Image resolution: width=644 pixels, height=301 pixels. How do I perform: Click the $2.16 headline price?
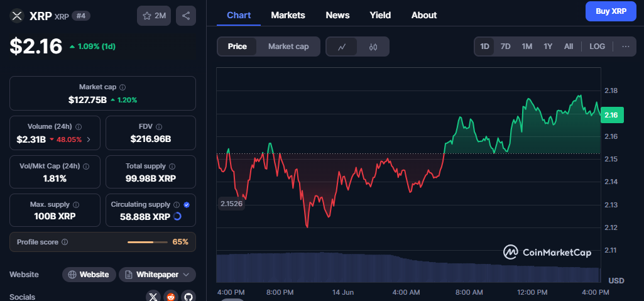[36, 46]
